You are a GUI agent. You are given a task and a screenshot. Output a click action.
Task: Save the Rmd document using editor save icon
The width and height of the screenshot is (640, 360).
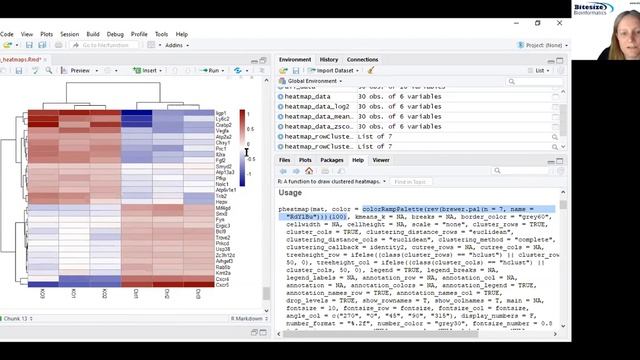pos(19,71)
